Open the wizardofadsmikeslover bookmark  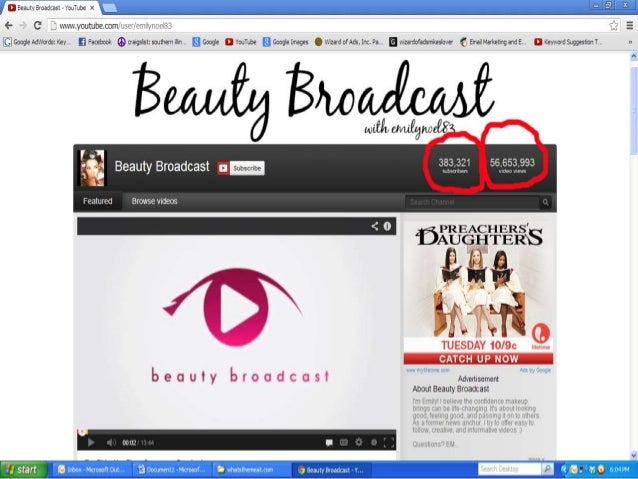tap(421, 42)
